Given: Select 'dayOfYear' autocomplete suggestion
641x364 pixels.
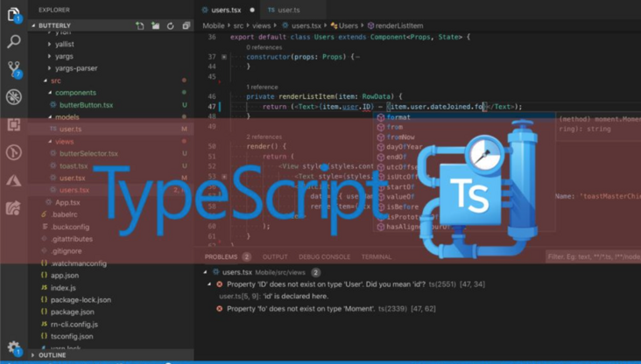Looking at the screenshot, I should coord(404,147).
